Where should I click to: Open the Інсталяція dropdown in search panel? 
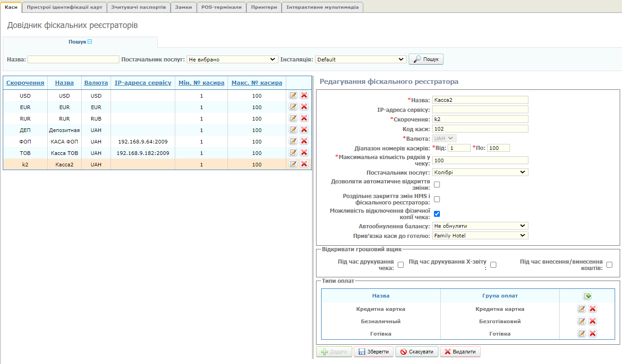[361, 60]
